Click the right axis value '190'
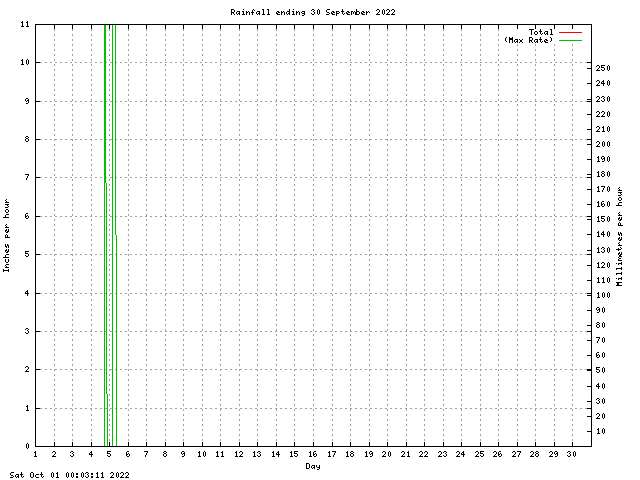 coord(603,159)
